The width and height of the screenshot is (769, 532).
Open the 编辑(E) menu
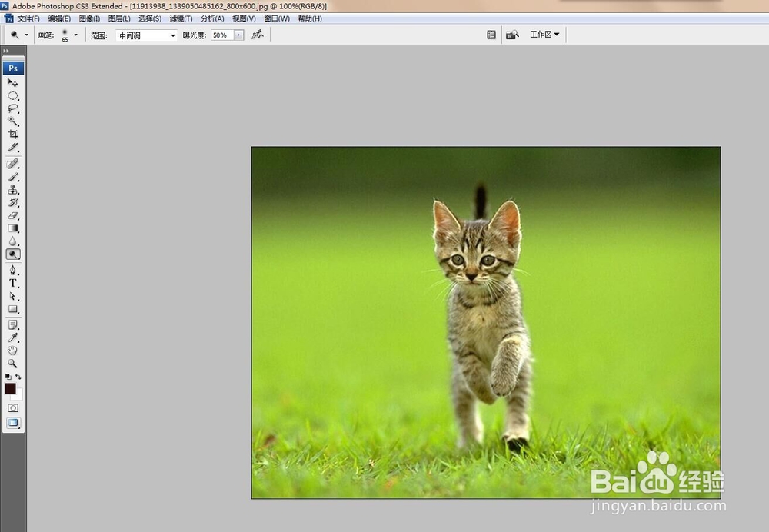click(x=59, y=18)
